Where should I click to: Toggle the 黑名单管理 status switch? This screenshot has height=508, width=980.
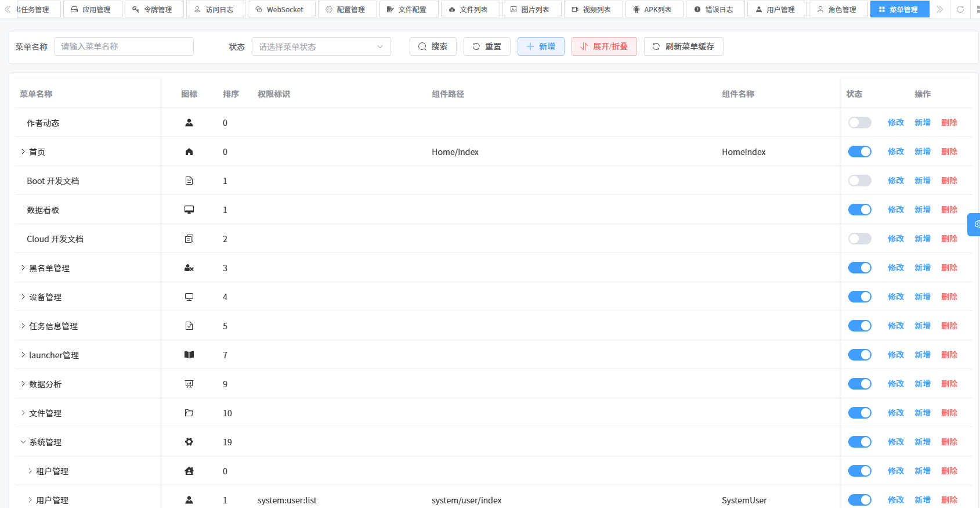point(860,268)
